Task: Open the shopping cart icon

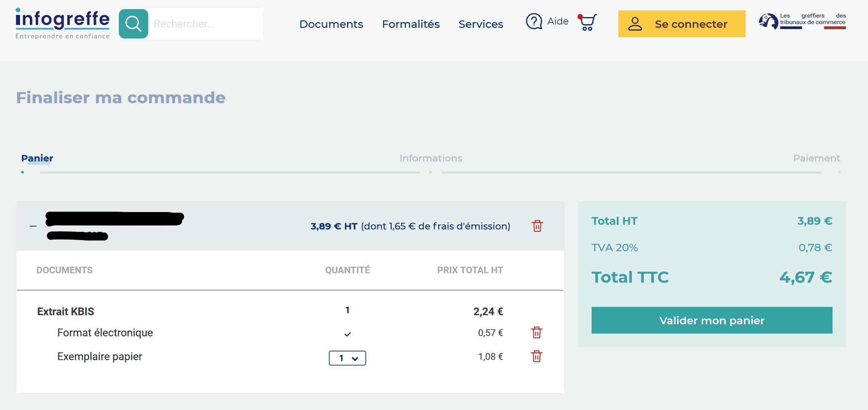Action: coord(588,22)
